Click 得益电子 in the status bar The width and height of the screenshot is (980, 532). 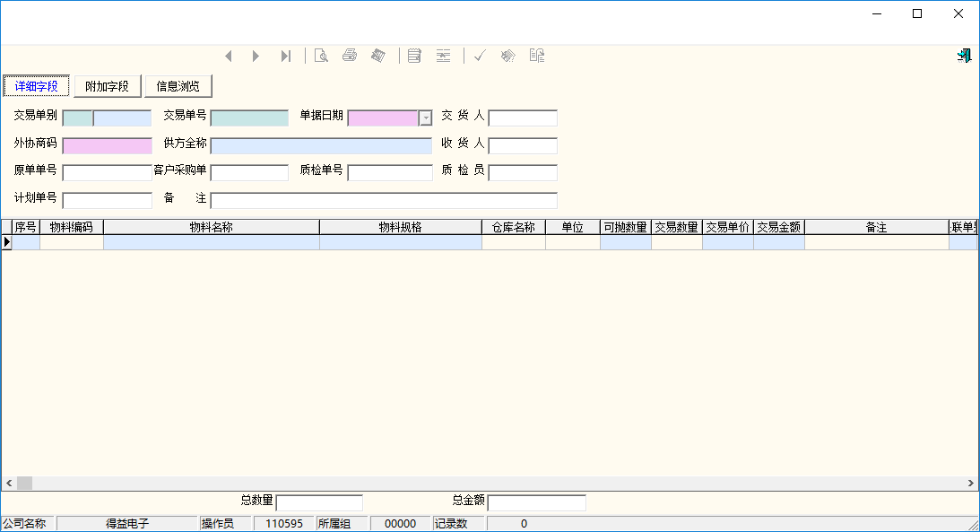[x=127, y=524]
